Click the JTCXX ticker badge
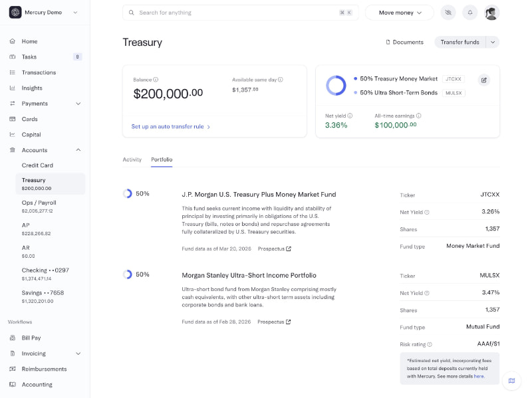 pyautogui.click(x=454, y=79)
